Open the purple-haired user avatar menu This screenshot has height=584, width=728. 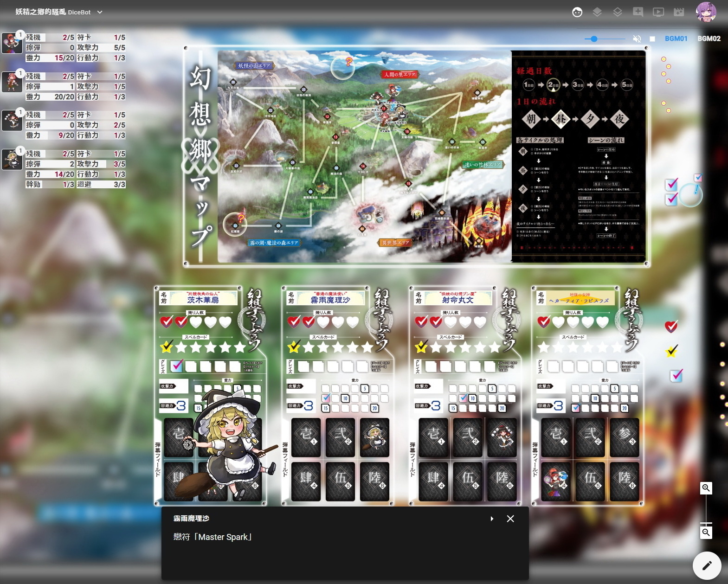[706, 12]
